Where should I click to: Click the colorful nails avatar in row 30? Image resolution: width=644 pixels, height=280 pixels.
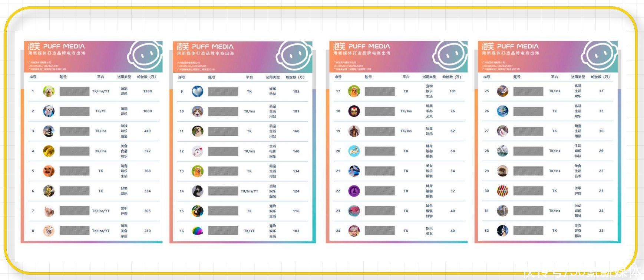pos(503,191)
